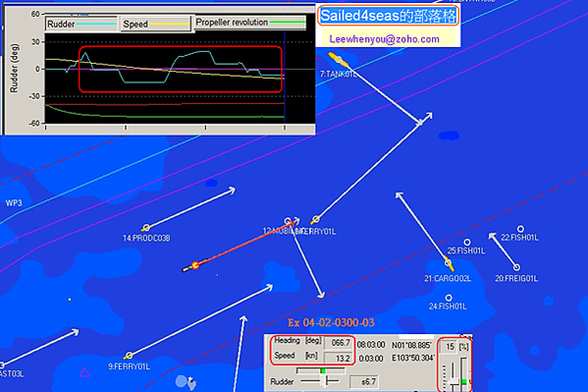Click the WP3 waypoint label
Viewport: 588px width, 392px height.
click(14, 203)
